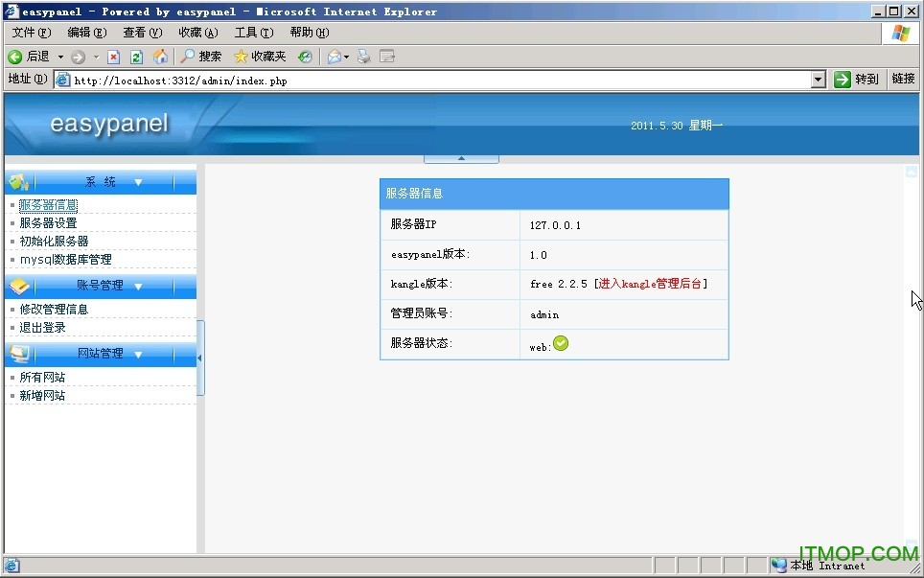The height and width of the screenshot is (578, 924).
Task: Click the 搜索 search icon in toolbar
Action: coord(188,56)
